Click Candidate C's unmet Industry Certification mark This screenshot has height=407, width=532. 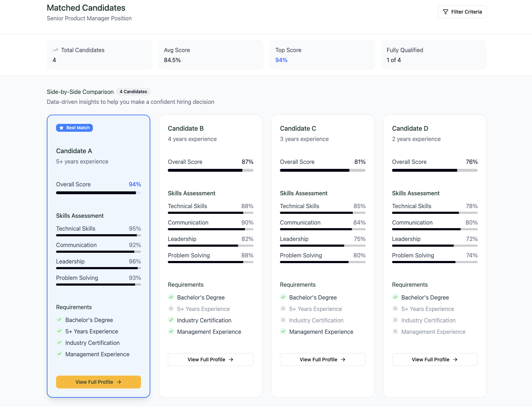[x=283, y=320]
